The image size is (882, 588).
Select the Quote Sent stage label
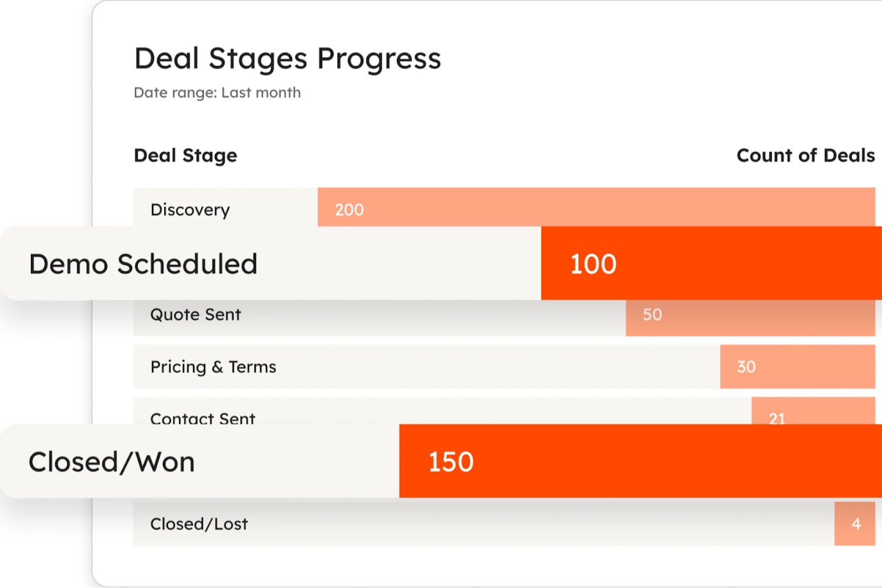point(196,315)
